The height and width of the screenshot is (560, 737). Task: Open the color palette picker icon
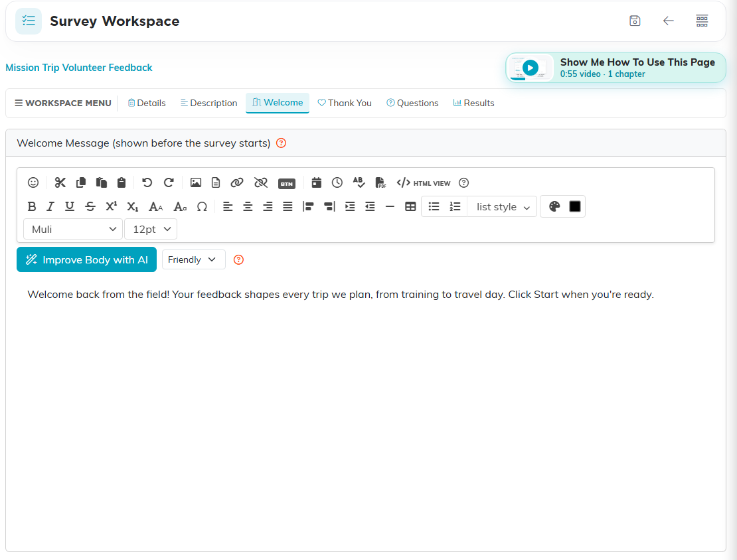554,207
